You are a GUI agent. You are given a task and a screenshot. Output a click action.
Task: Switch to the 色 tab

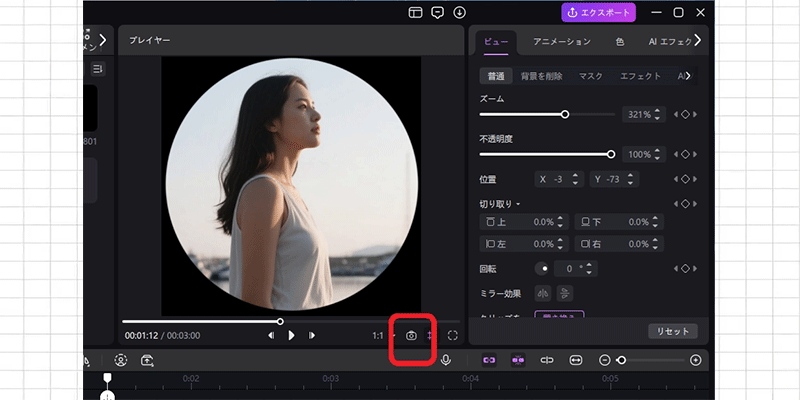click(620, 42)
